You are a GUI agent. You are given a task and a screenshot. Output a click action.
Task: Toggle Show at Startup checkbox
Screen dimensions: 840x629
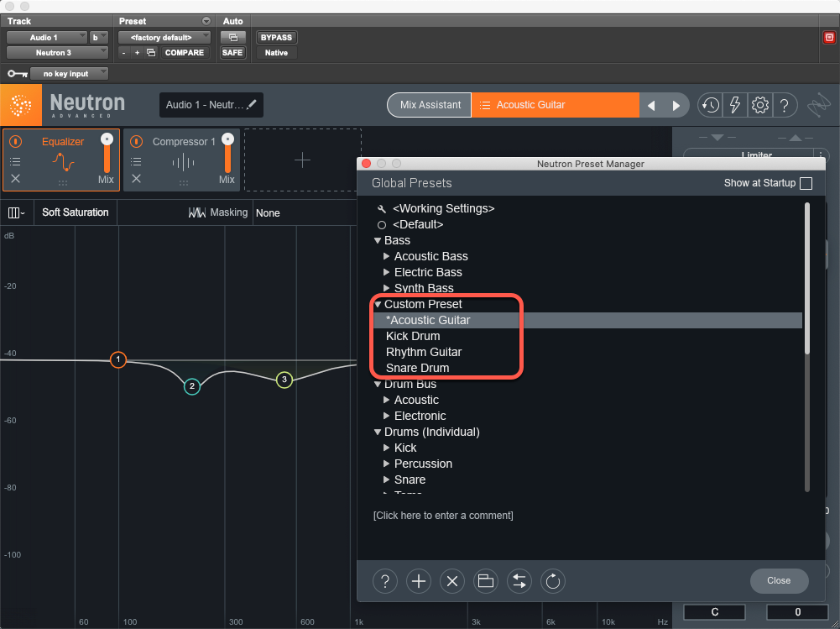tap(806, 183)
